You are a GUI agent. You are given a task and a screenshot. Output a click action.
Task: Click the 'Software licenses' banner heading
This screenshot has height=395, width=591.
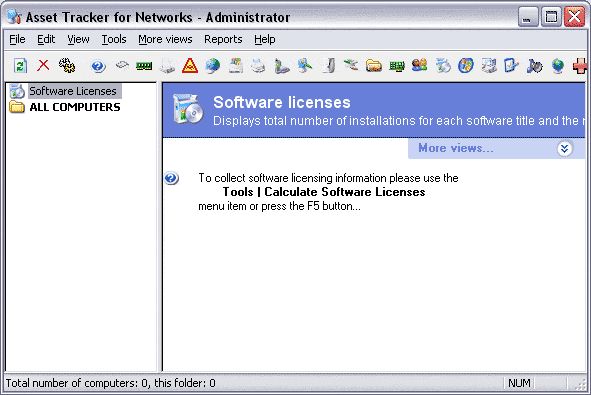tap(282, 103)
